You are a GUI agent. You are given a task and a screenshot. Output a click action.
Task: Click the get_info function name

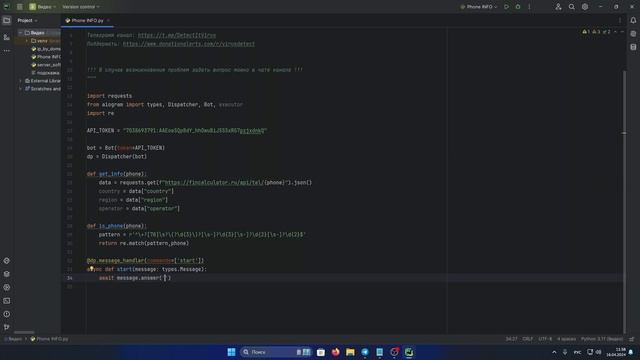(111, 174)
